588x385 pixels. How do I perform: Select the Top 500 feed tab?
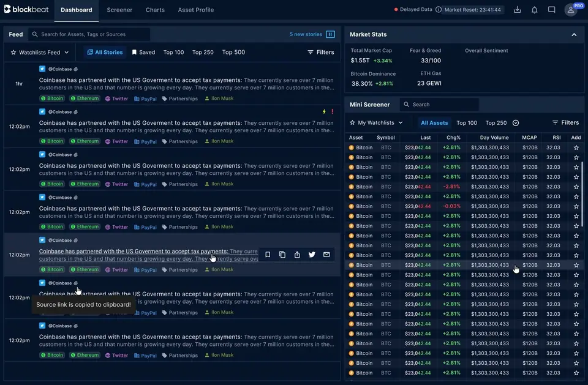233,53
